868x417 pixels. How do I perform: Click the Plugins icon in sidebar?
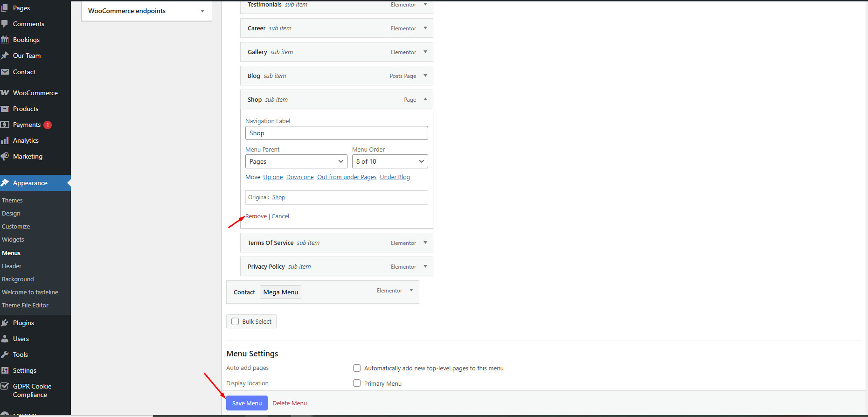point(5,323)
